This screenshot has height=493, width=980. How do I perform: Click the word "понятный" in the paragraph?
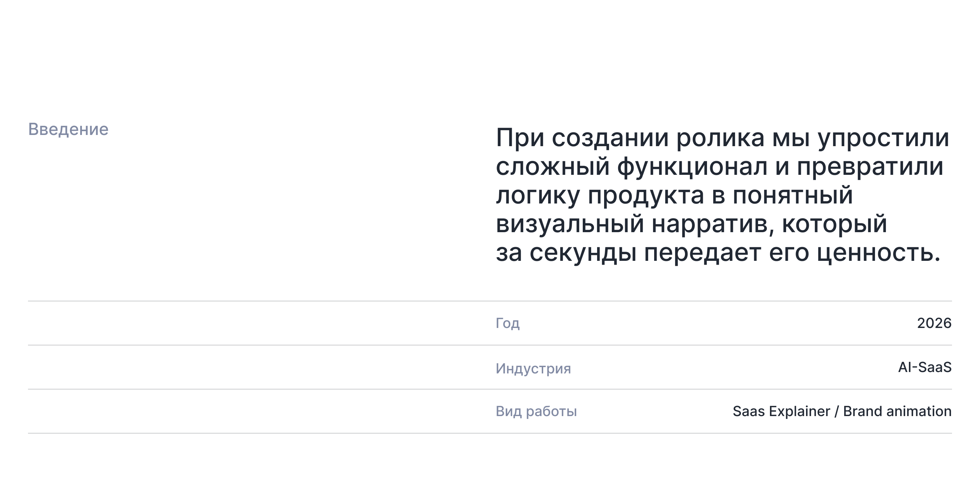(x=792, y=195)
